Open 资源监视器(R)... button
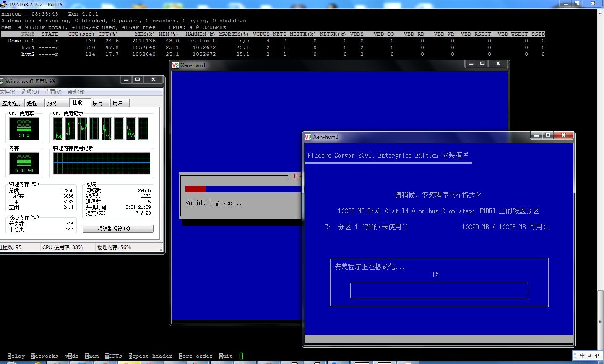This screenshot has width=604, height=364. 118,229
